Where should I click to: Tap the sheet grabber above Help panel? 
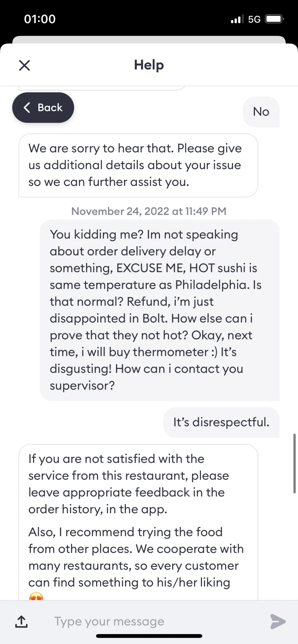click(x=149, y=40)
